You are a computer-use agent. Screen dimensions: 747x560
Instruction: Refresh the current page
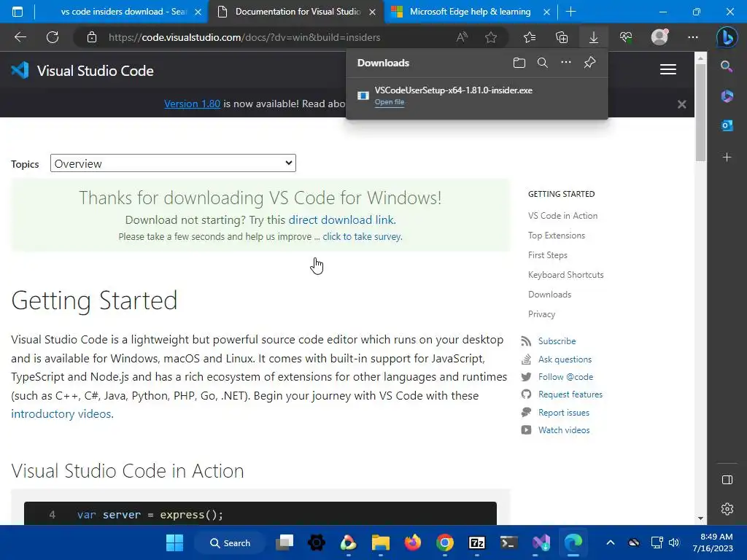click(53, 37)
